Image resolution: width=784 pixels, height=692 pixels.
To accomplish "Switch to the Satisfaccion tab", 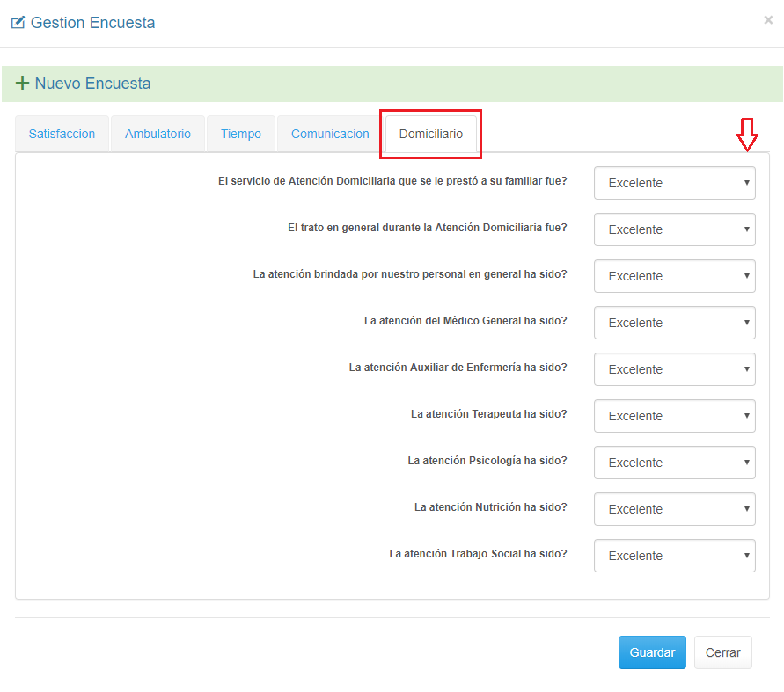I will click(x=62, y=134).
